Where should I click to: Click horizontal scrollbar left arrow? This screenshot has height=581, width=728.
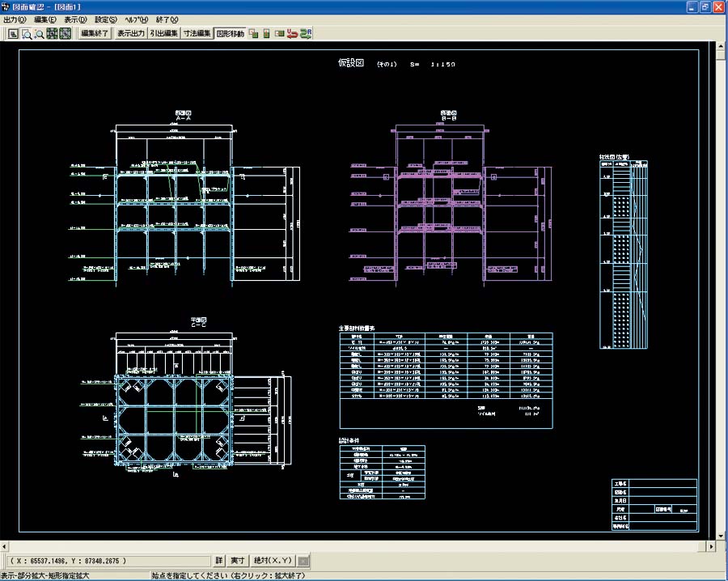[x=4, y=547]
